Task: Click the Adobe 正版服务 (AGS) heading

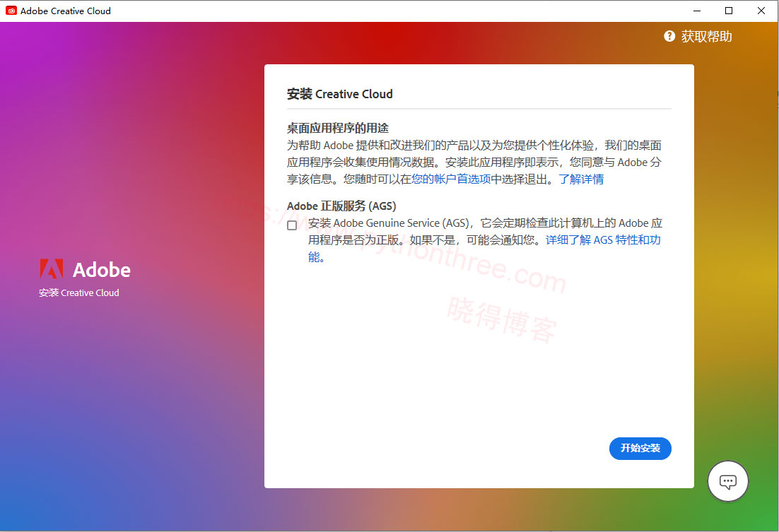Action: [341, 206]
